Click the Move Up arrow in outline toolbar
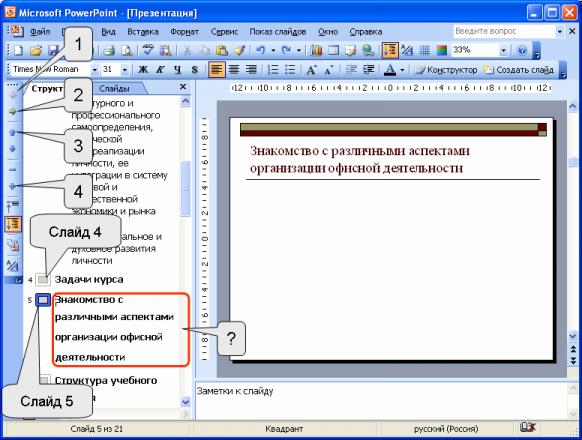582x440 pixels. [x=13, y=132]
